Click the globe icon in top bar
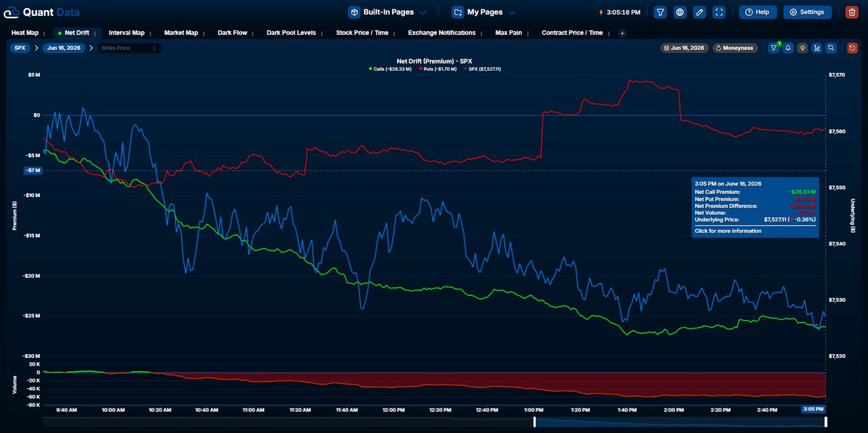This screenshot has height=433, width=868. pos(680,12)
